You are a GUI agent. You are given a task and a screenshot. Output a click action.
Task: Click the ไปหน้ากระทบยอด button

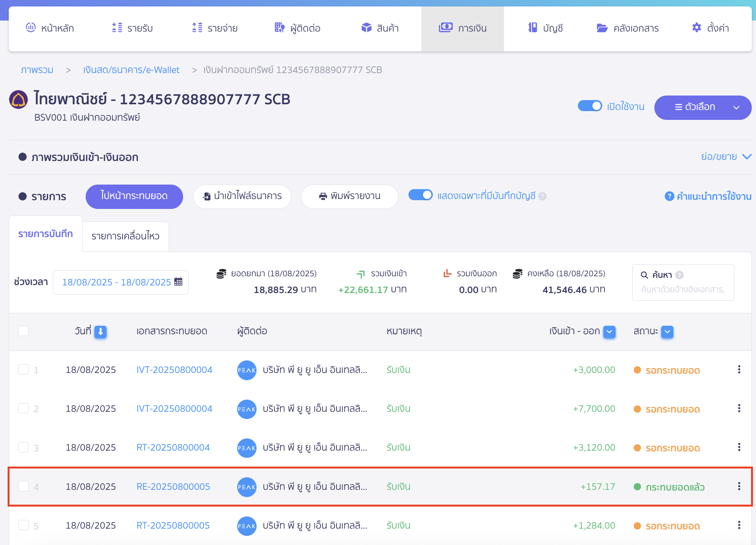(x=134, y=196)
